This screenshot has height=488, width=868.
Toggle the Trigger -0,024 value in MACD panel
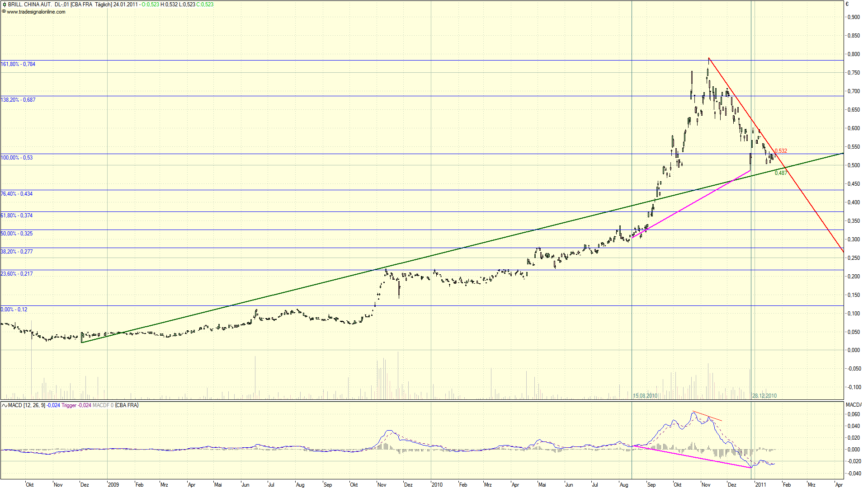click(x=72, y=405)
